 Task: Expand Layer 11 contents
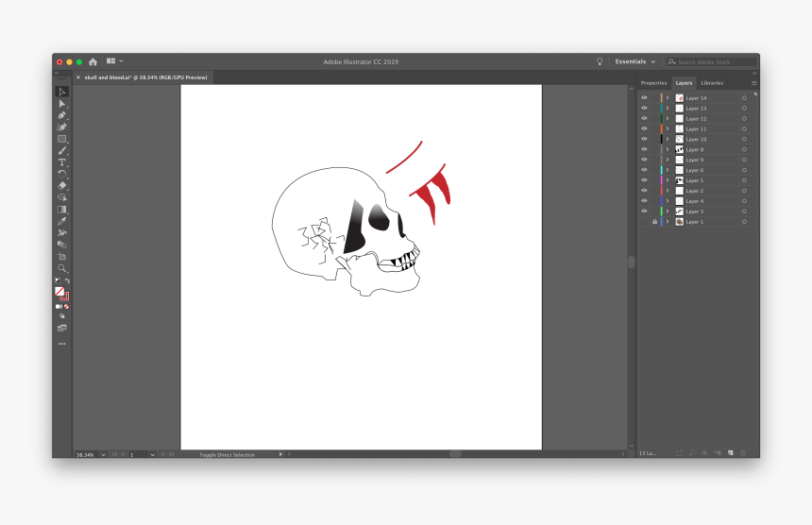tap(668, 129)
